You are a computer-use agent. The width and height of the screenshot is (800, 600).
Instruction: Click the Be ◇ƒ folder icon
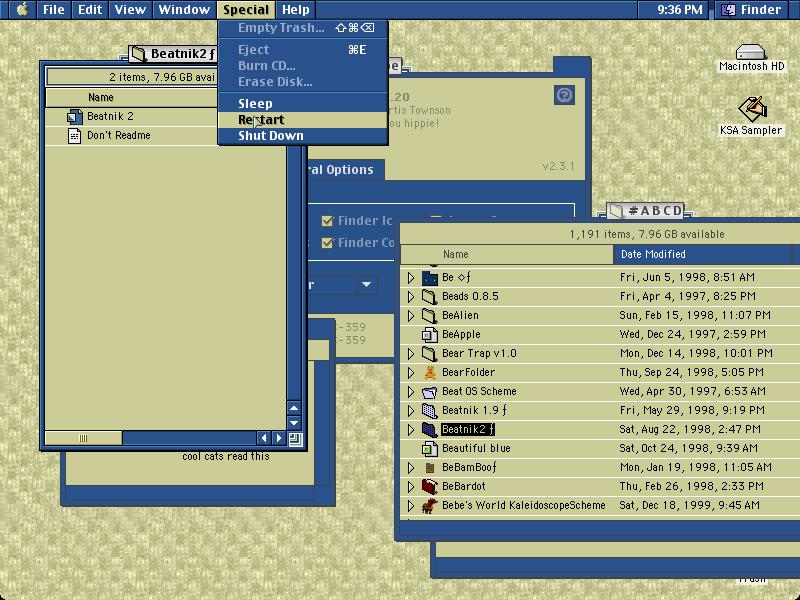430,278
